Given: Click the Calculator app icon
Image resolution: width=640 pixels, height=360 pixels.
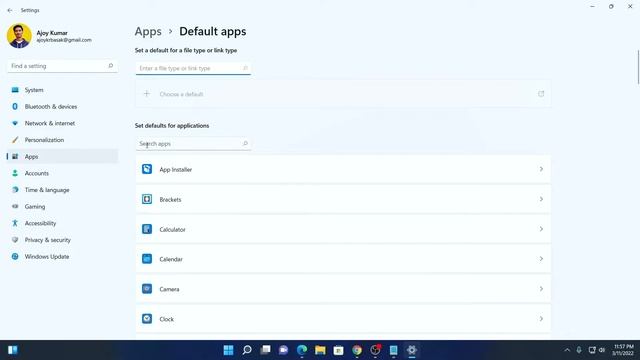Looking at the screenshot, I should coord(147,229).
